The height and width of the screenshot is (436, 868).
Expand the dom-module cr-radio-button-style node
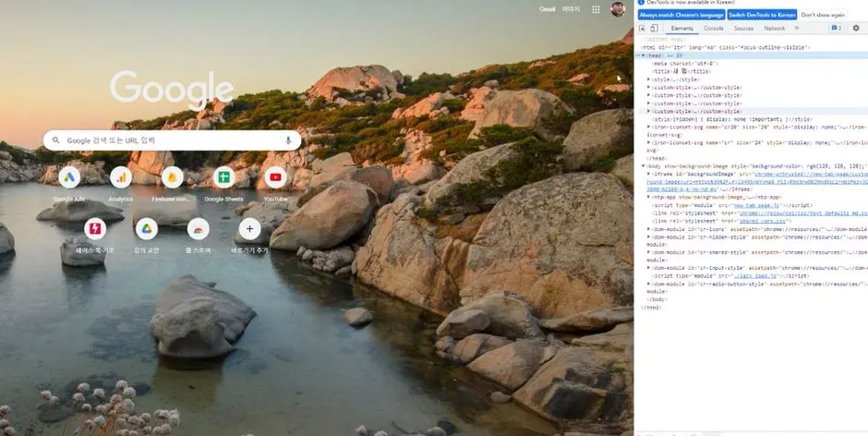pos(649,284)
